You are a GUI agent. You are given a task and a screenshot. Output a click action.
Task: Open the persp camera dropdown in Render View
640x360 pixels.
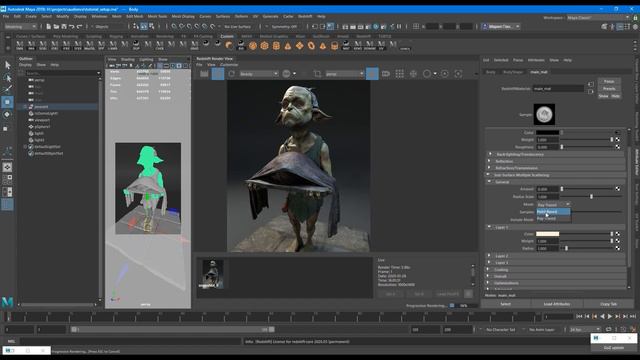pos(344,74)
